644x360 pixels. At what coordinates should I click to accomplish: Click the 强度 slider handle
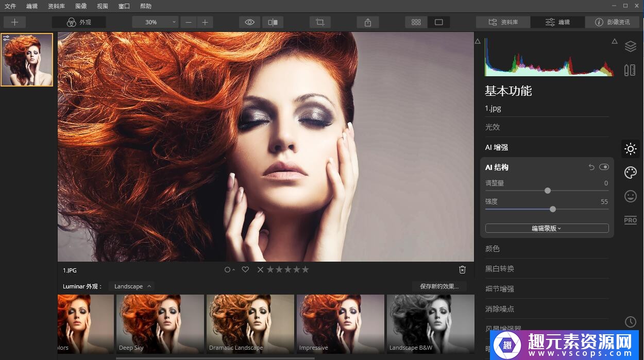tap(553, 209)
